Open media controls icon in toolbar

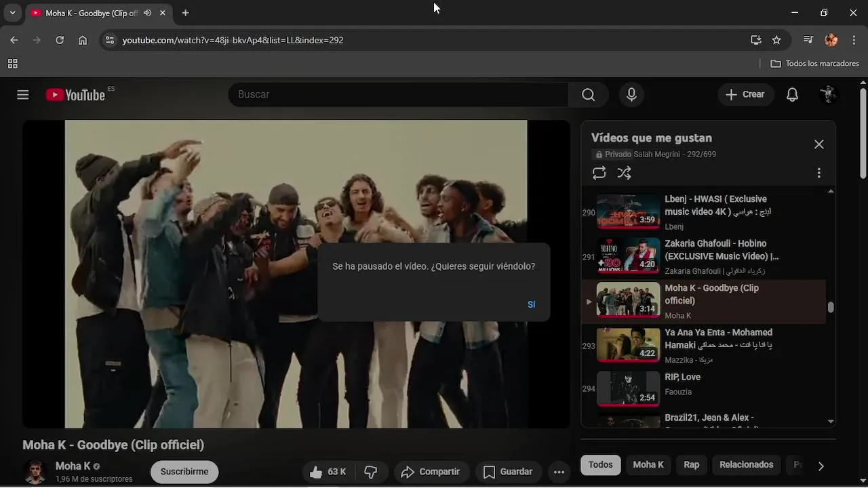coord(808,40)
